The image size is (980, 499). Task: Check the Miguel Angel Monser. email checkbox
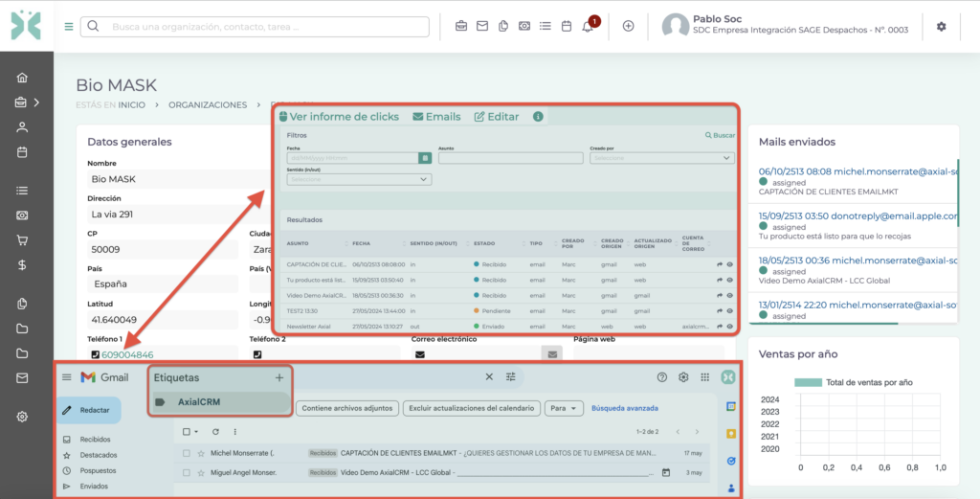click(187, 473)
